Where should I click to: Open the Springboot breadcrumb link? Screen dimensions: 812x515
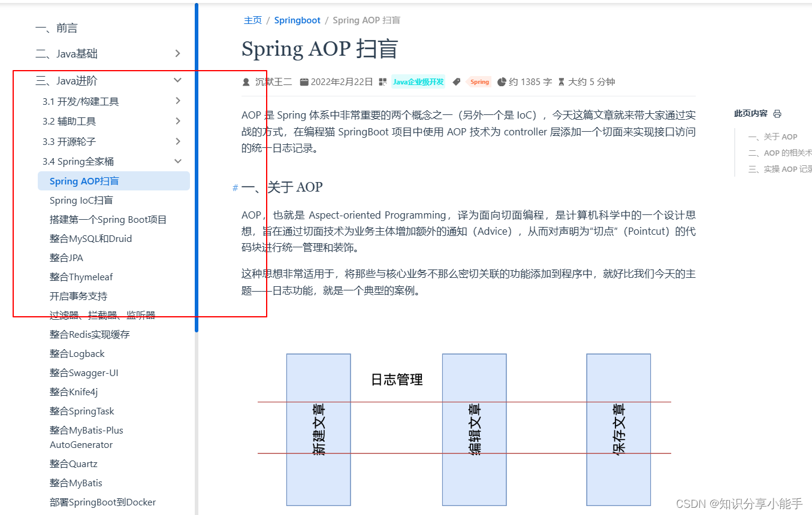click(x=297, y=20)
